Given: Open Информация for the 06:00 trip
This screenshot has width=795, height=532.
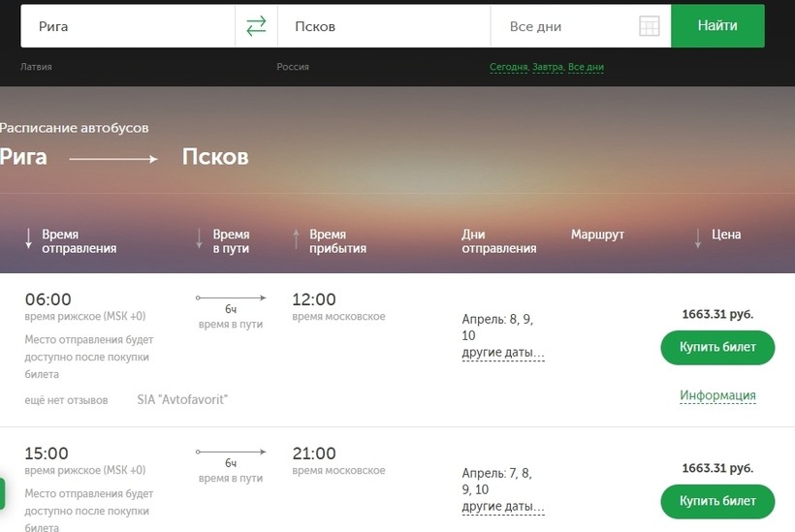Looking at the screenshot, I should point(717,395).
